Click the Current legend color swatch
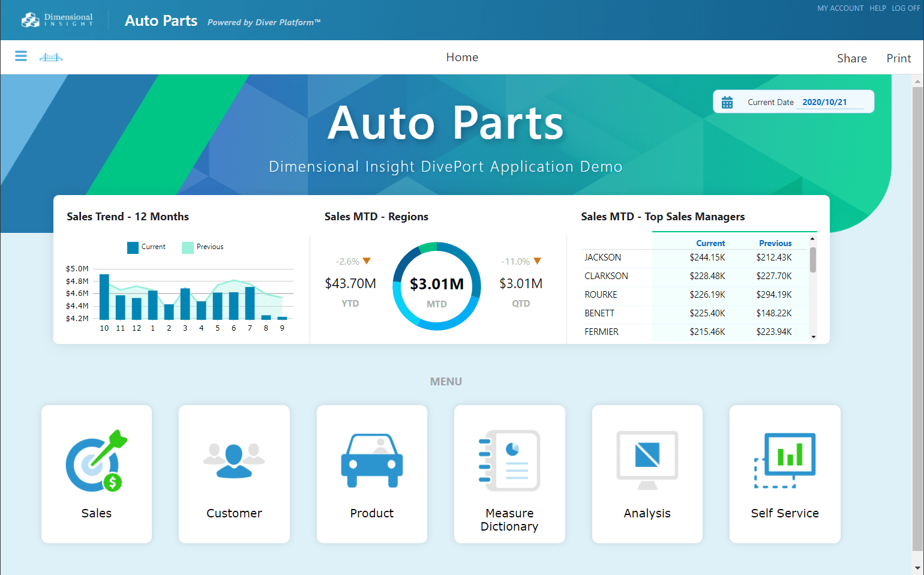Screen dimensions: 924x575 coord(133,247)
